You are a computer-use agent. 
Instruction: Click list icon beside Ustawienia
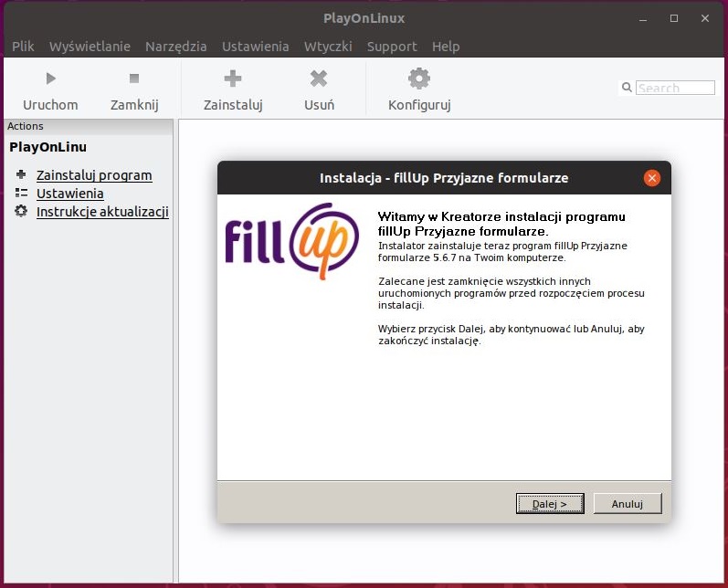tap(21, 193)
